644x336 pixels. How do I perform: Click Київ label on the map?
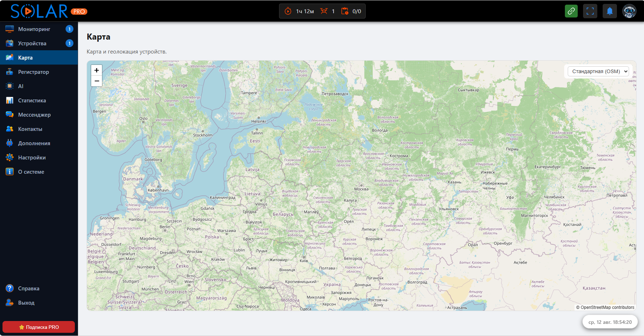pos(304,261)
